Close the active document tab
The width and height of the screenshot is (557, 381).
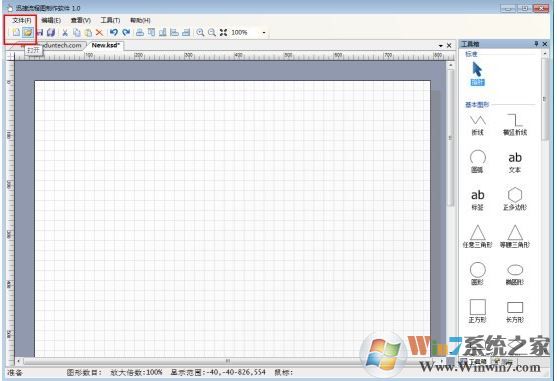(449, 45)
